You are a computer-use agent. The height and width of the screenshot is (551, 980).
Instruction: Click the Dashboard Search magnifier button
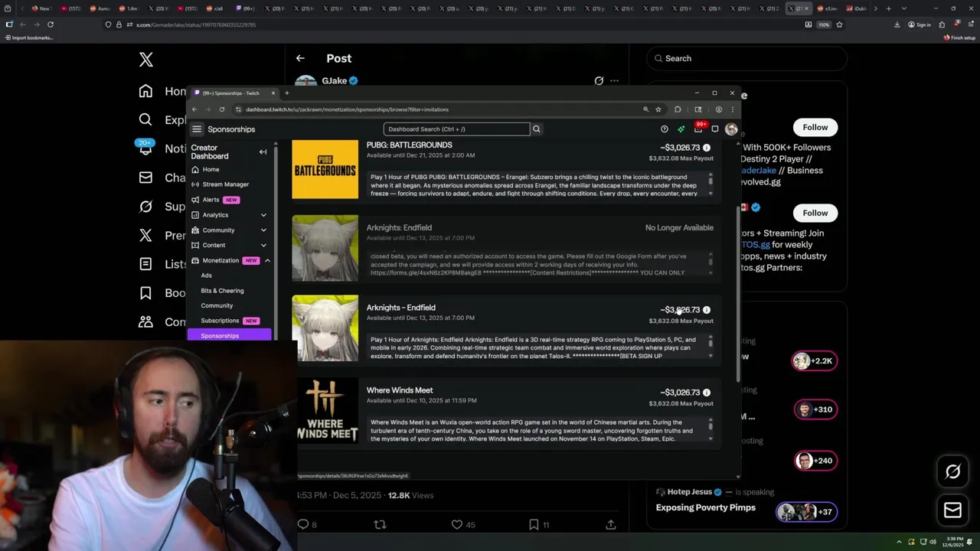click(537, 129)
